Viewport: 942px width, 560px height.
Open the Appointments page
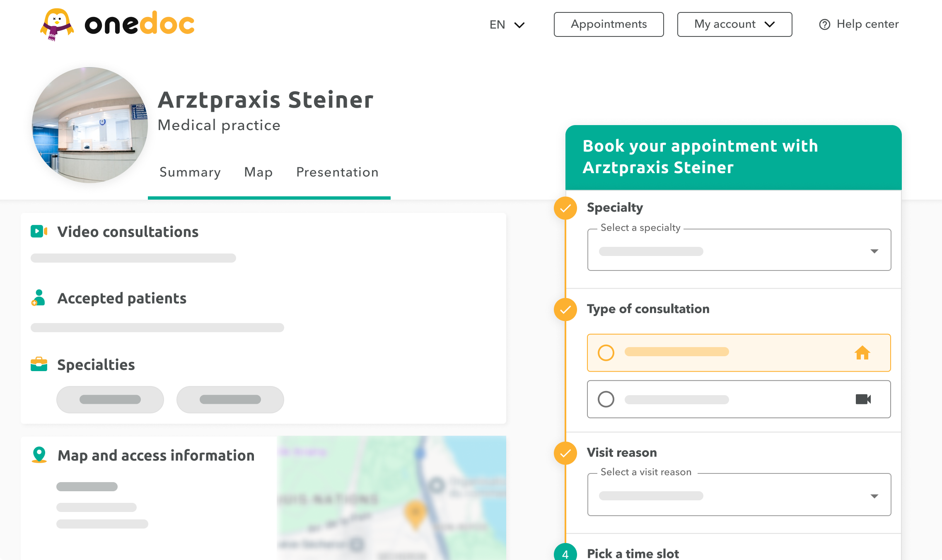pyautogui.click(x=609, y=24)
